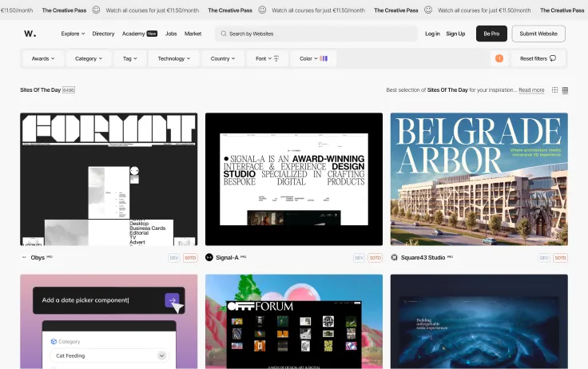Open the FORMAT site thumbnail
Screen dimensions: 588x369
(109, 179)
